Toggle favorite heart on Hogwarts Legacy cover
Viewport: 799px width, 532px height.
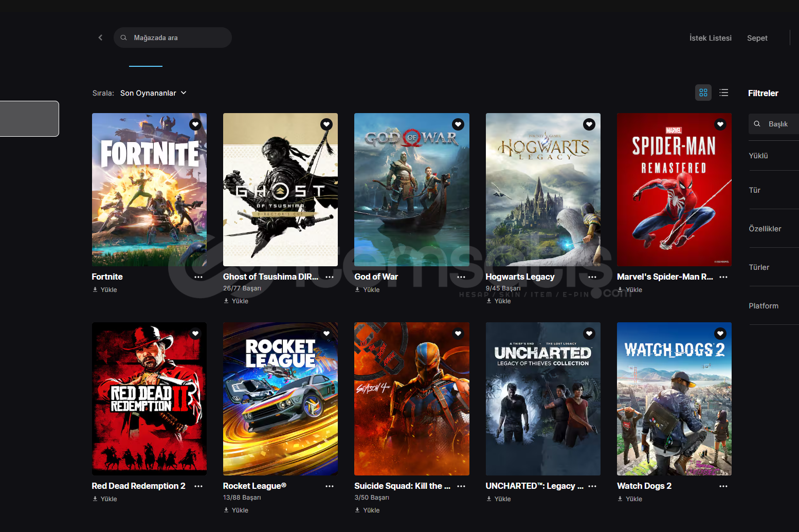(589, 124)
